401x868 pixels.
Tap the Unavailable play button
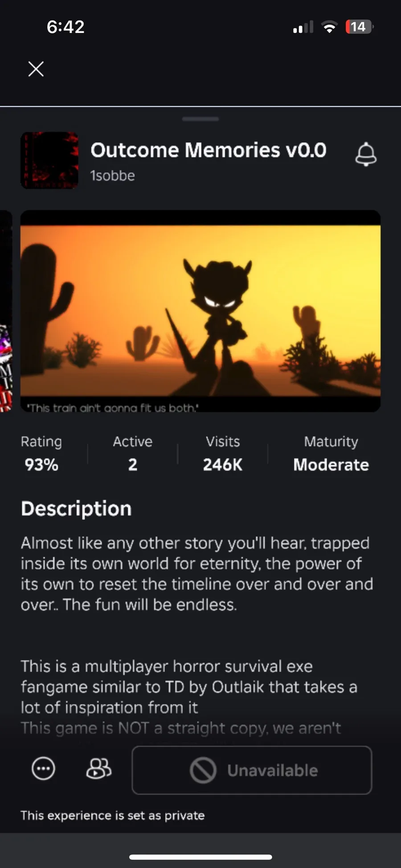coord(252,770)
